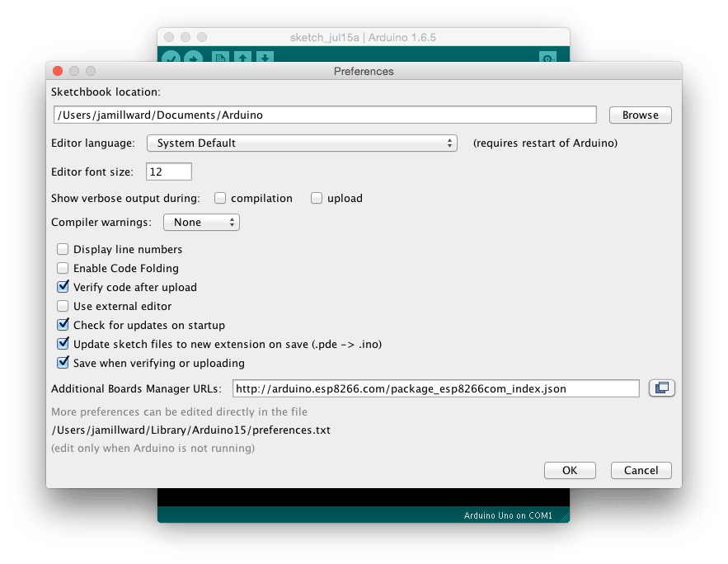Image resolution: width=728 pixels, height=564 pixels.
Task: Click the sketch_jul15a Arduino window title
Action: click(363, 38)
